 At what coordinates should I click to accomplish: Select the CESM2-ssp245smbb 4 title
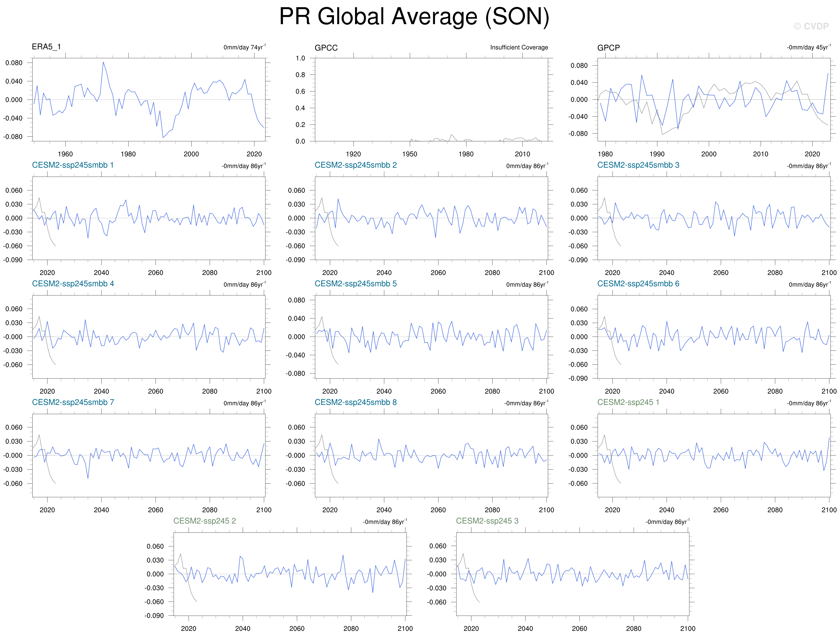(73, 284)
